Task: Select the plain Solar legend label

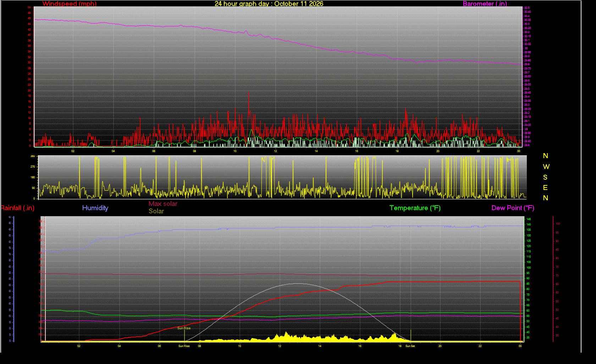Action: tap(156, 211)
